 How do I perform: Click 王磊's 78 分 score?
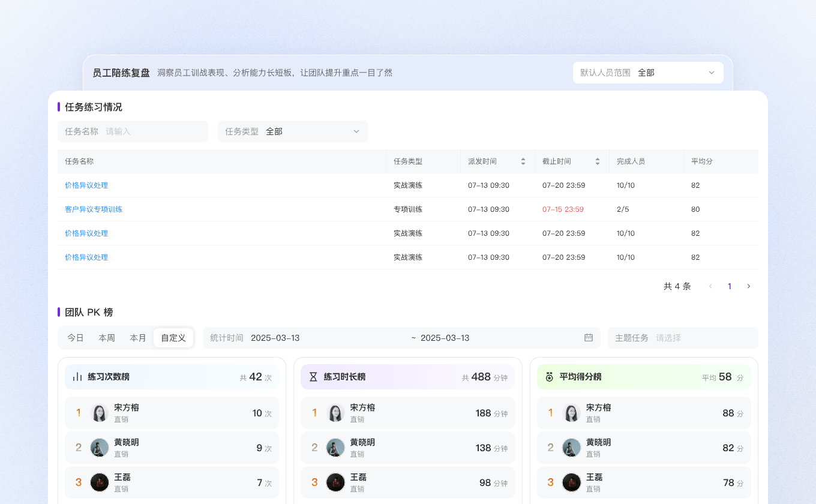(x=733, y=482)
